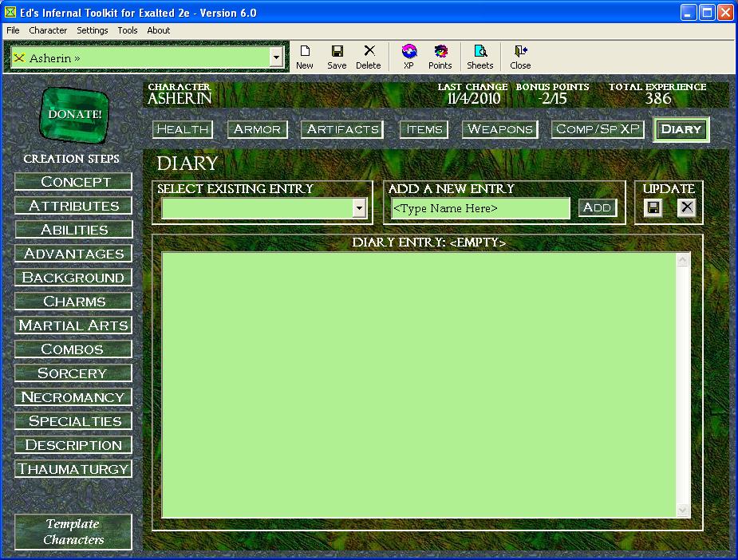Close the character via toolbar door icon
This screenshot has width=738, height=560.
point(520,57)
